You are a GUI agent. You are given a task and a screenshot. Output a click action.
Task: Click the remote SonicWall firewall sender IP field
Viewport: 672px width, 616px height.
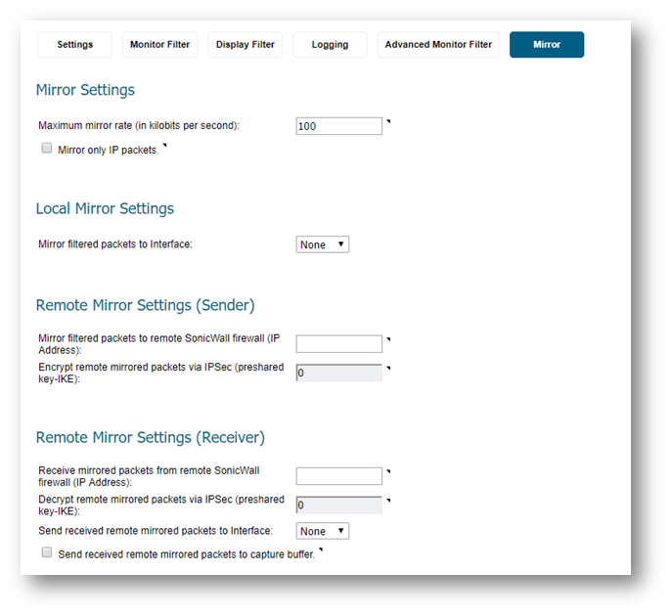[x=339, y=344]
